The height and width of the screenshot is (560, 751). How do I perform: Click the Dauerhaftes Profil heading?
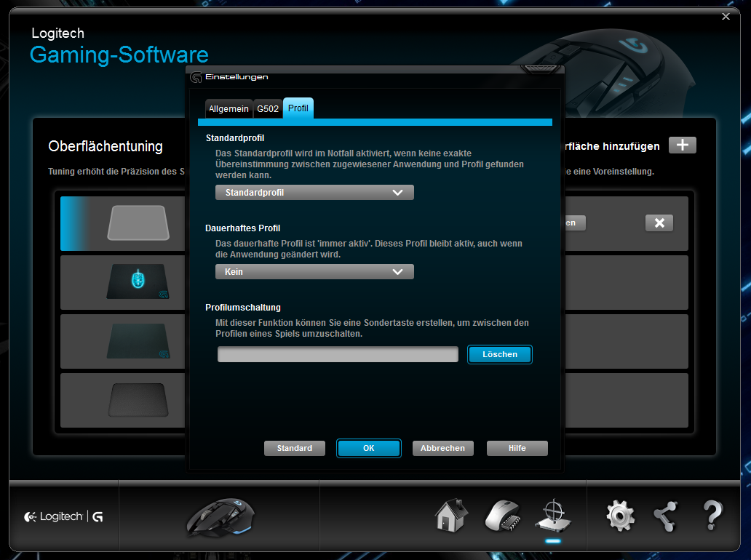coord(243,228)
